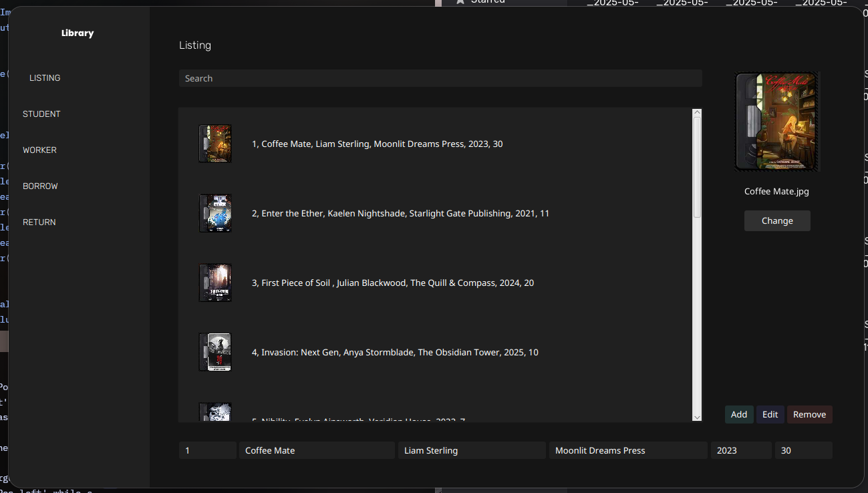Select the Moonlit Dreams Press publisher field
The height and width of the screenshot is (493, 868).
click(x=627, y=450)
